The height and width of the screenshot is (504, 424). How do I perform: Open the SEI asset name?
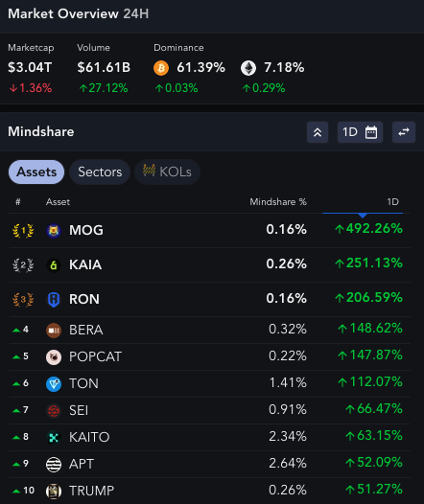[x=79, y=410]
